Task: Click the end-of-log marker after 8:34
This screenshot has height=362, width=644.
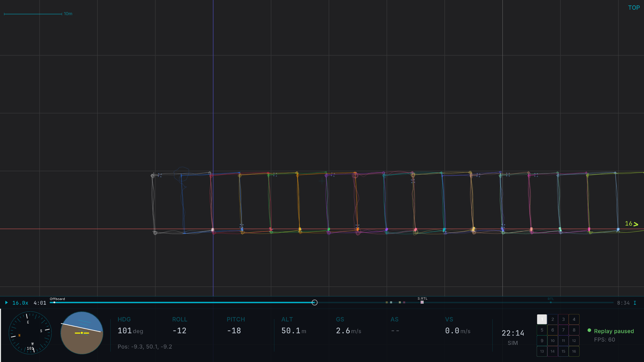Action: pos(635,302)
